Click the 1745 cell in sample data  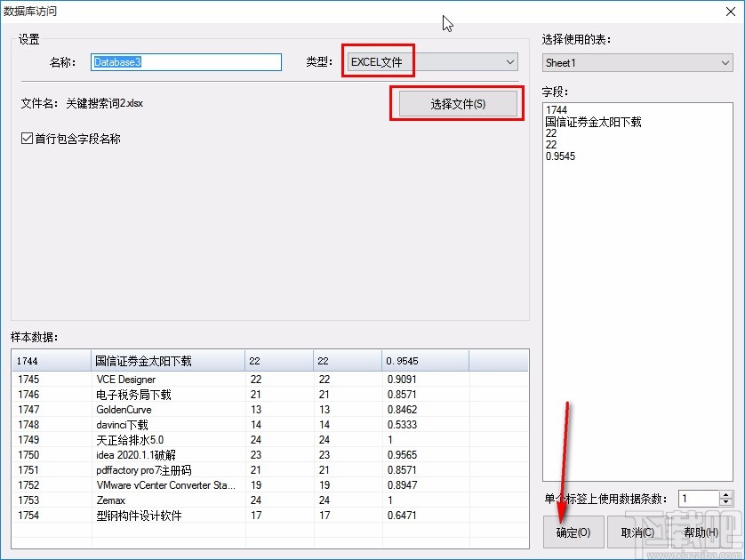52,380
